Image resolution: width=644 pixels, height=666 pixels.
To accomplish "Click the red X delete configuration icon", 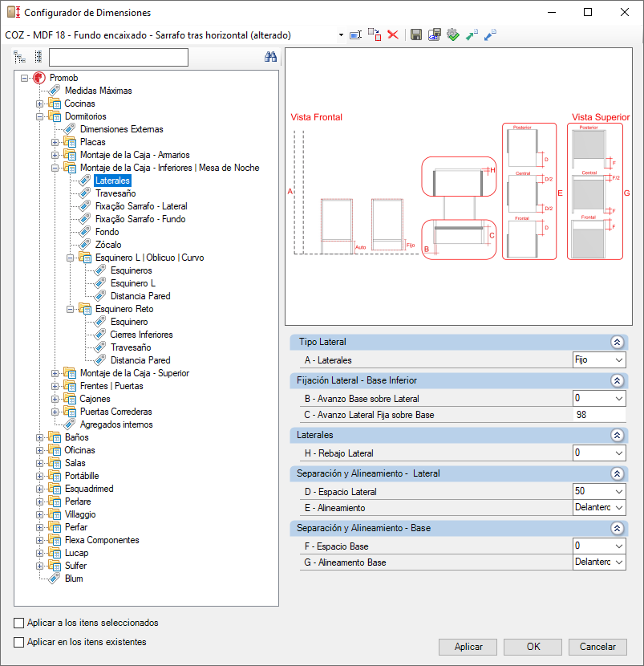I will click(393, 35).
